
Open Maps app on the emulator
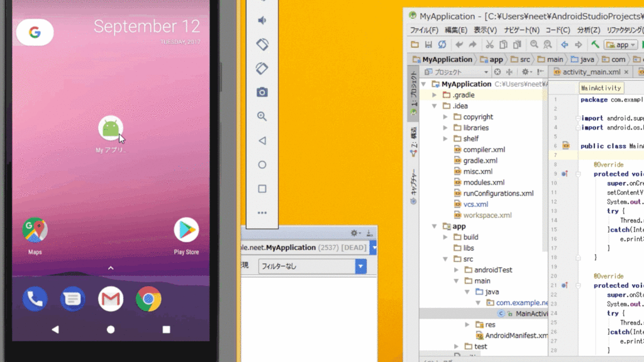pos(35,230)
